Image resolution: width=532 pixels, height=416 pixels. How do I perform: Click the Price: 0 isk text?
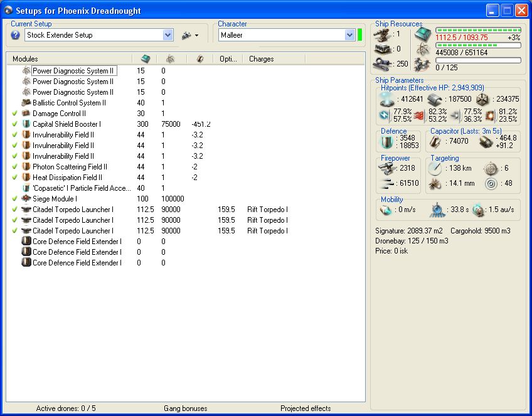391,251
